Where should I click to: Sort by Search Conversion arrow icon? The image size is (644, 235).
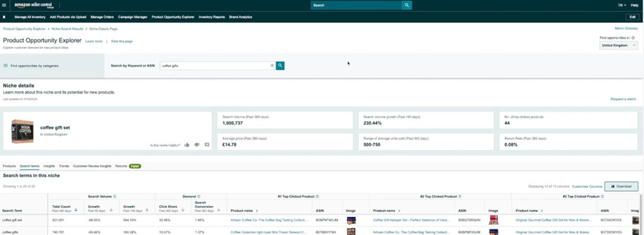pos(218,210)
